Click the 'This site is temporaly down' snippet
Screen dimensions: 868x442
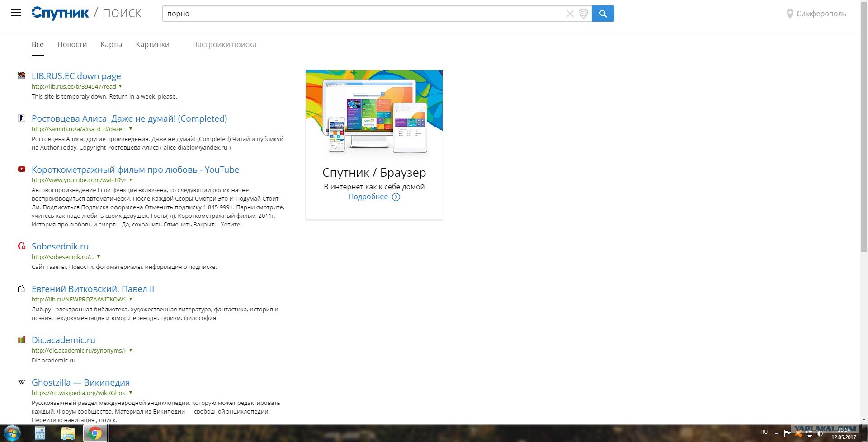104,97
